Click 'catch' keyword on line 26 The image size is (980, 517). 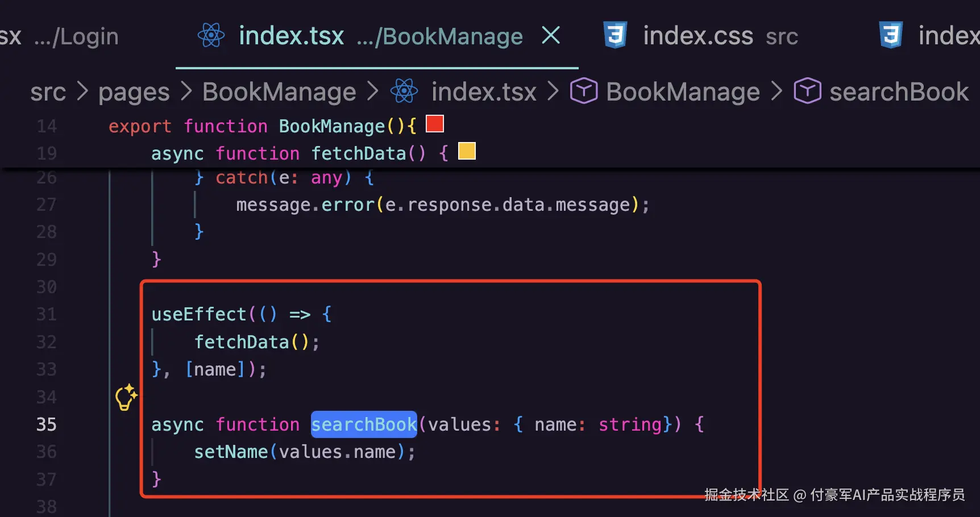(242, 178)
